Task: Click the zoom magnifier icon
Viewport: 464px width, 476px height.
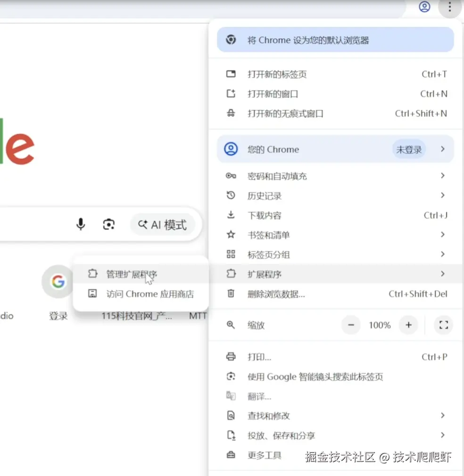Action: pos(231,325)
